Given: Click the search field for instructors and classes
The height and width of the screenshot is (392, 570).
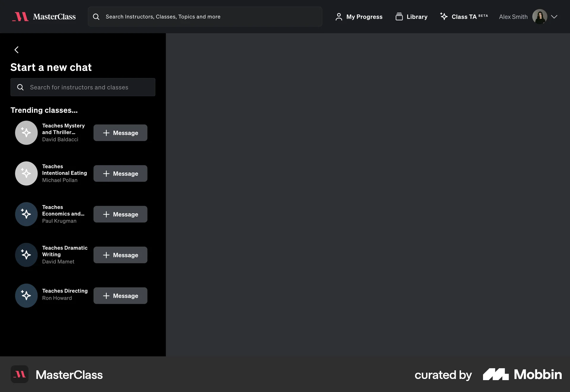Looking at the screenshot, I should 83,87.
